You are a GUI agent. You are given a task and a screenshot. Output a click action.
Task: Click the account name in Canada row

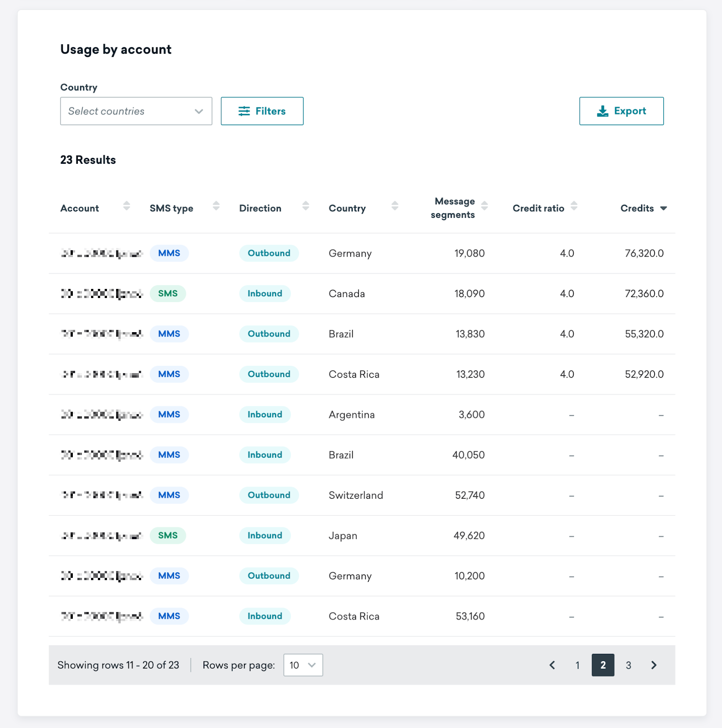tap(102, 294)
